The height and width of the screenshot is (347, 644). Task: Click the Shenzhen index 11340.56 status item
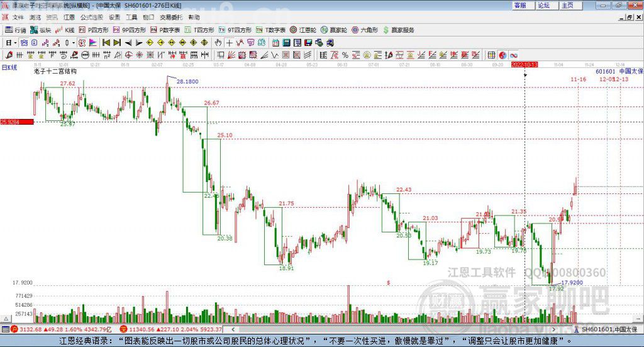click(x=171, y=329)
